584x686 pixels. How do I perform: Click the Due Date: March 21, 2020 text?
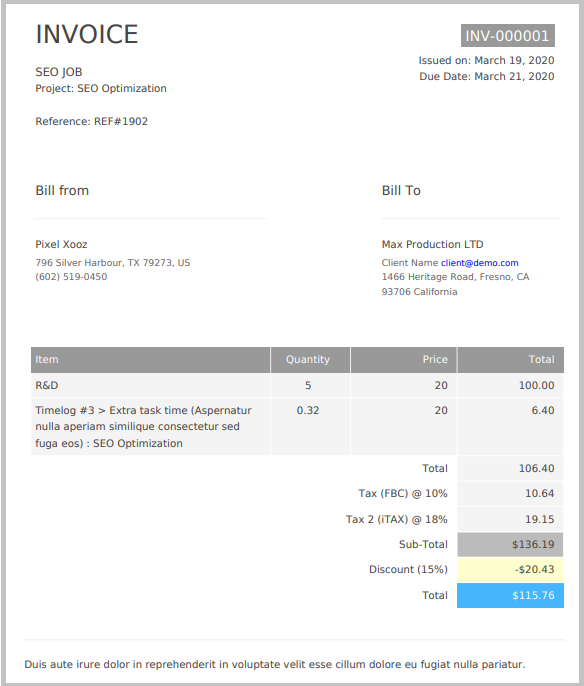pos(487,77)
